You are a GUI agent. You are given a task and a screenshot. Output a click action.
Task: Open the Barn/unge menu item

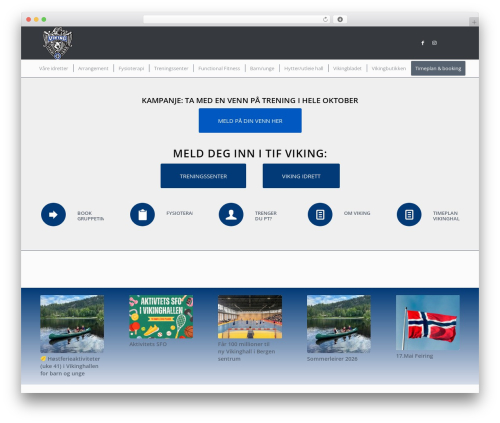[262, 68]
